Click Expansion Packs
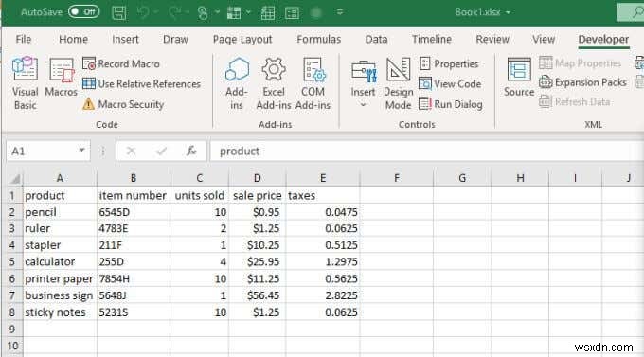 coord(582,82)
